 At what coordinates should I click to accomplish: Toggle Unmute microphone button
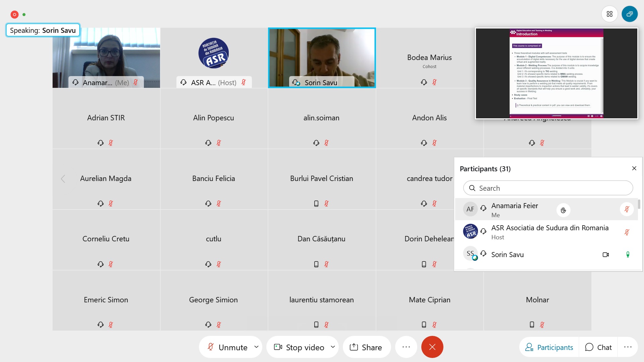227,347
